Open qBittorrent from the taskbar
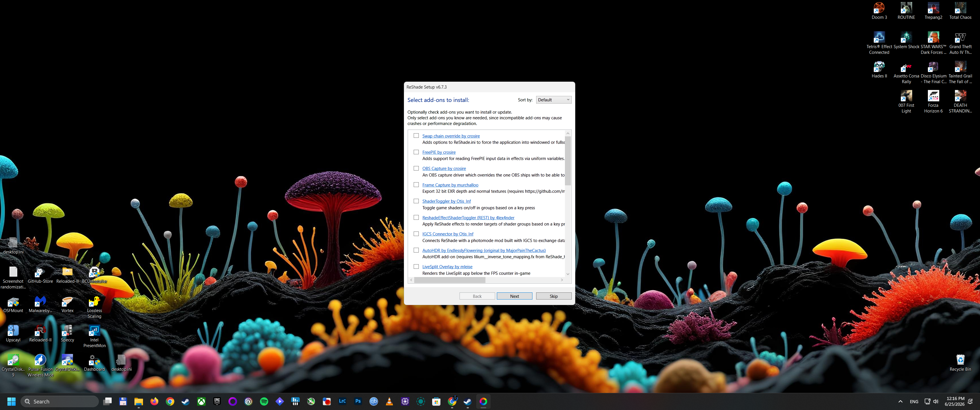Image resolution: width=980 pixels, height=410 pixels. (x=373, y=401)
